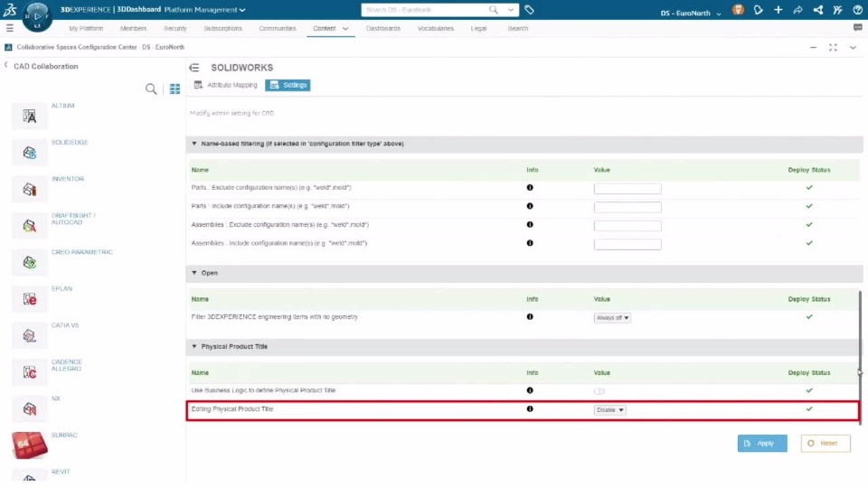Switch to Attribute Mapping

pyautogui.click(x=225, y=85)
